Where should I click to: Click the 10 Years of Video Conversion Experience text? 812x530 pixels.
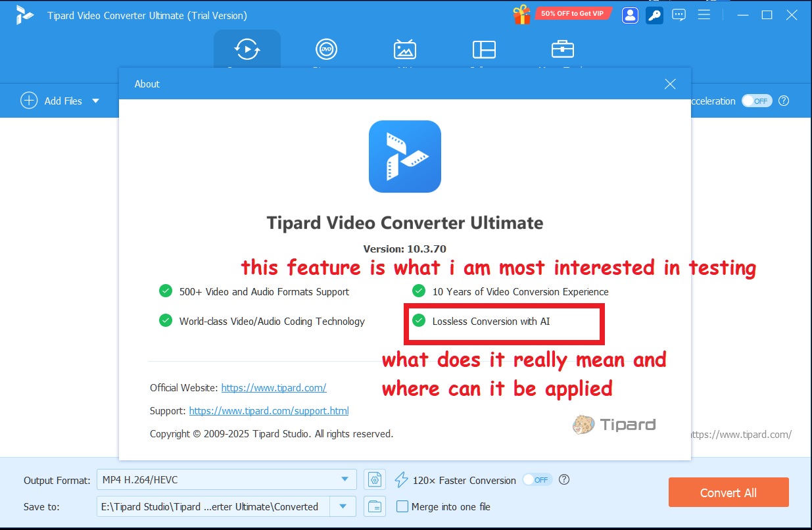(x=520, y=291)
